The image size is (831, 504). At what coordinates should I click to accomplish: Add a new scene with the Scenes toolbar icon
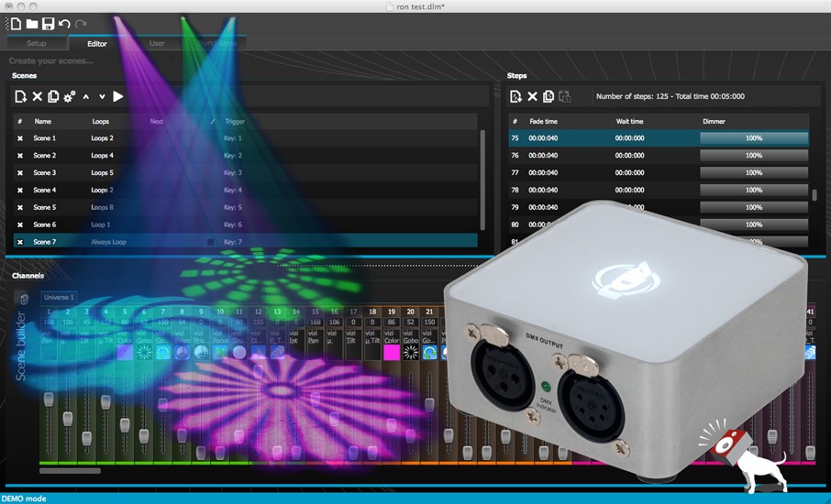point(21,96)
